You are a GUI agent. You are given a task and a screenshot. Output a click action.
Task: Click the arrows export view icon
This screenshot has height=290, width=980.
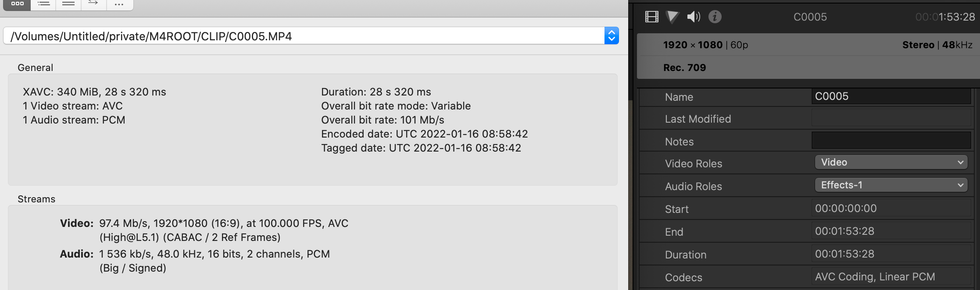click(93, 4)
